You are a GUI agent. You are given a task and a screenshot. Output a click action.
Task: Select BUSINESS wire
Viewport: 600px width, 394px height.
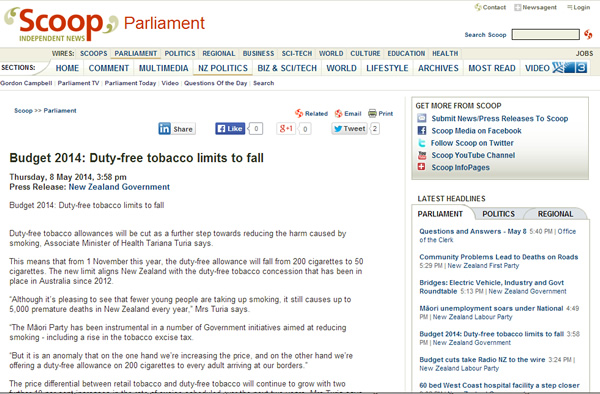click(258, 53)
